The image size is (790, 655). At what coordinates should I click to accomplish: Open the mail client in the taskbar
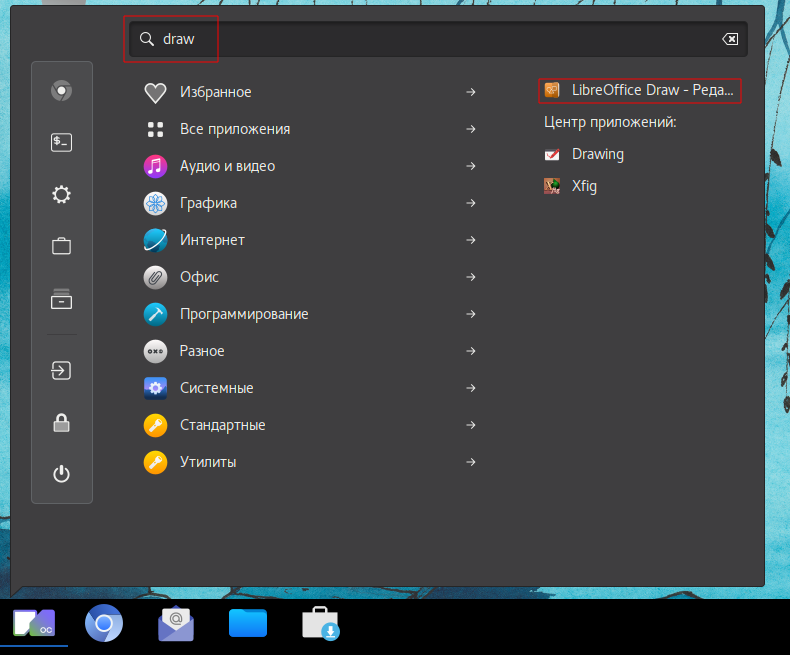pyautogui.click(x=176, y=624)
